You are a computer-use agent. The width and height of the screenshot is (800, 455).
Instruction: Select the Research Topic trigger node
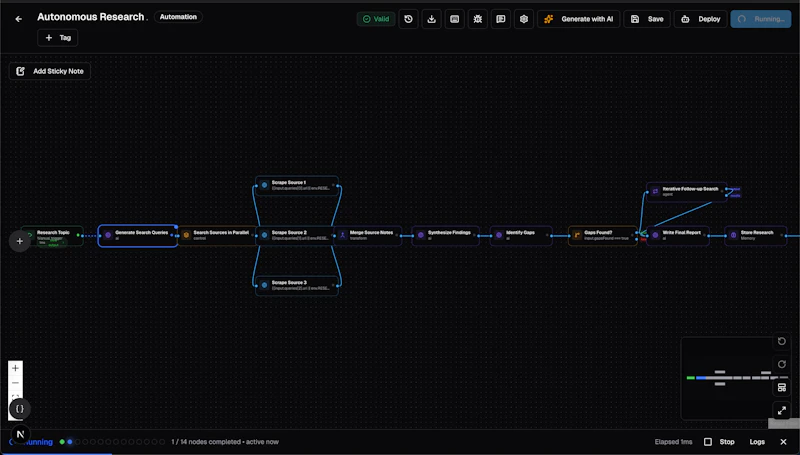point(53,236)
